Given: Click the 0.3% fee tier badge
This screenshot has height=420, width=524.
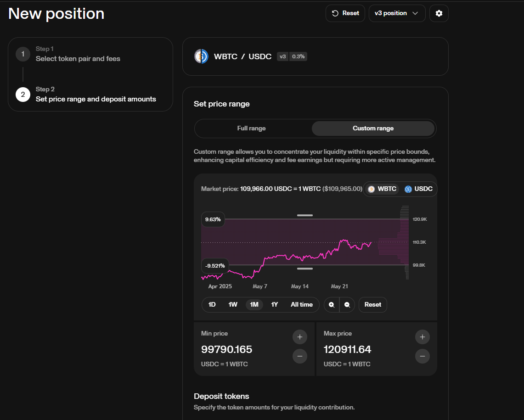Looking at the screenshot, I should pyautogui.click(x=298, y=56).
